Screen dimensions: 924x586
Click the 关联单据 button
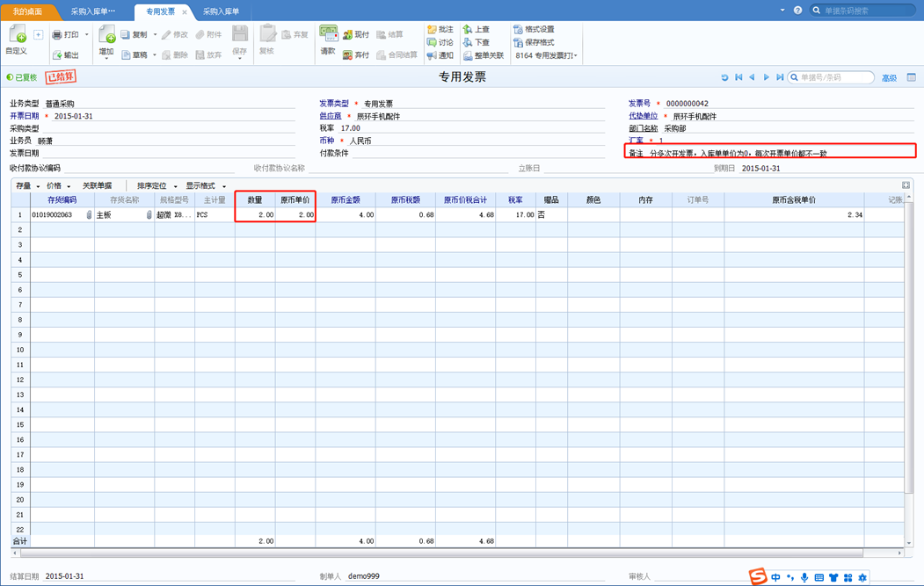click(97, 185)
